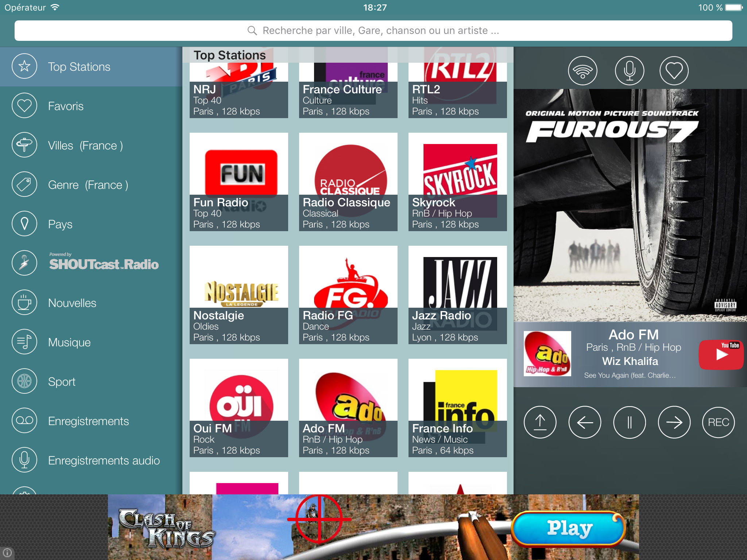The image size is (747, 560).
Task: Open Enregistrements audio microphone icon
Action: pyautogui.click(x=24, y=460)
